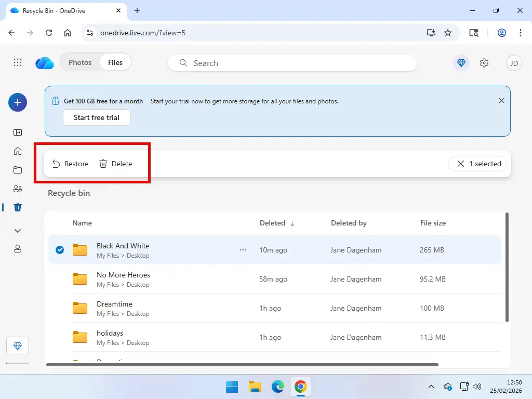Open the hidden icons chevron in system tray

point(431,387)
